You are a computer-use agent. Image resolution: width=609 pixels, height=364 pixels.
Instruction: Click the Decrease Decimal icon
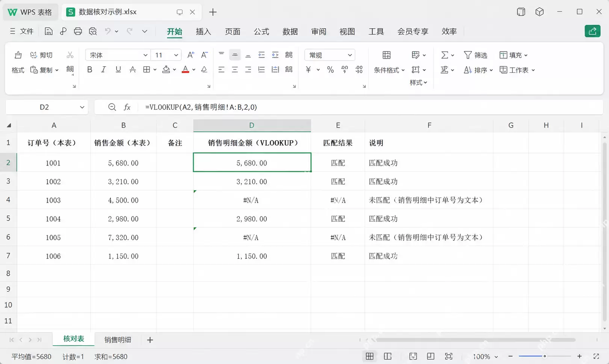point(359,69)
